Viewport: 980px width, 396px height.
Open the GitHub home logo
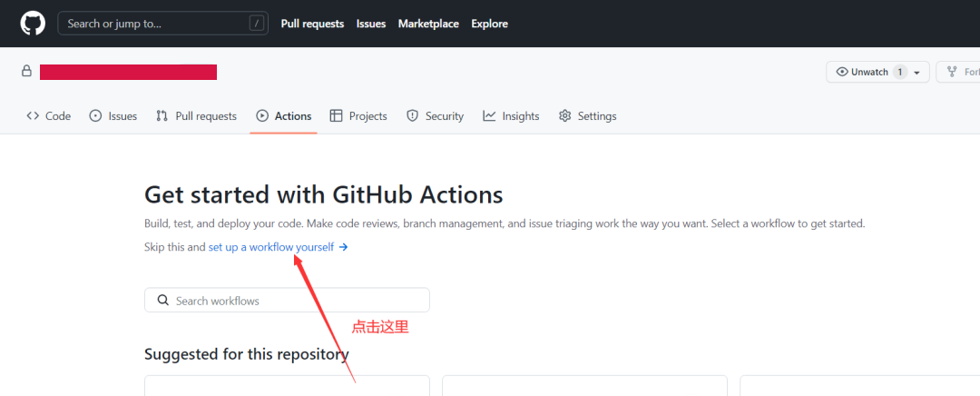tap(33, 24)
